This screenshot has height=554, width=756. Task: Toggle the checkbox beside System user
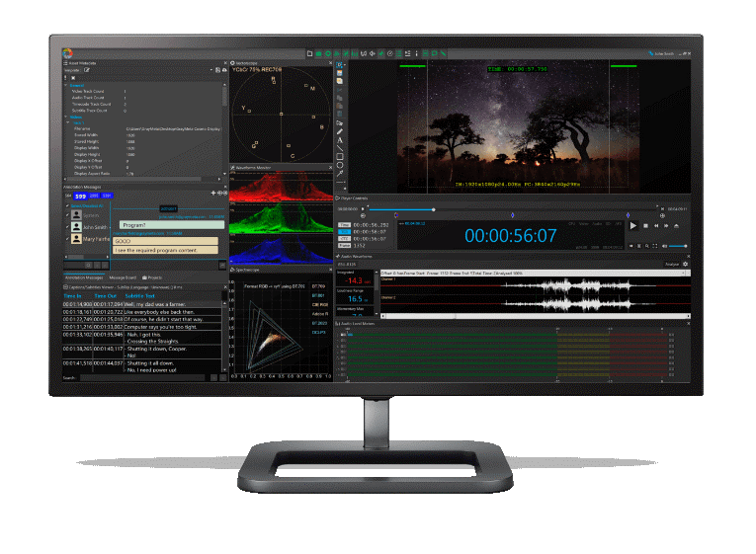(67, 215)
